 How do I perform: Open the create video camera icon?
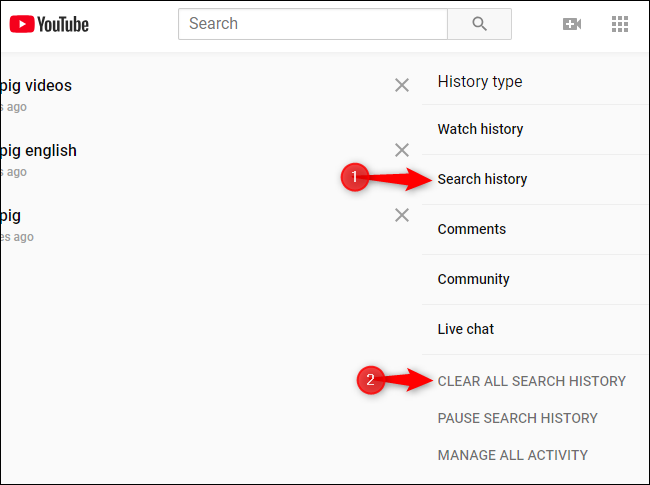point(572,24)
